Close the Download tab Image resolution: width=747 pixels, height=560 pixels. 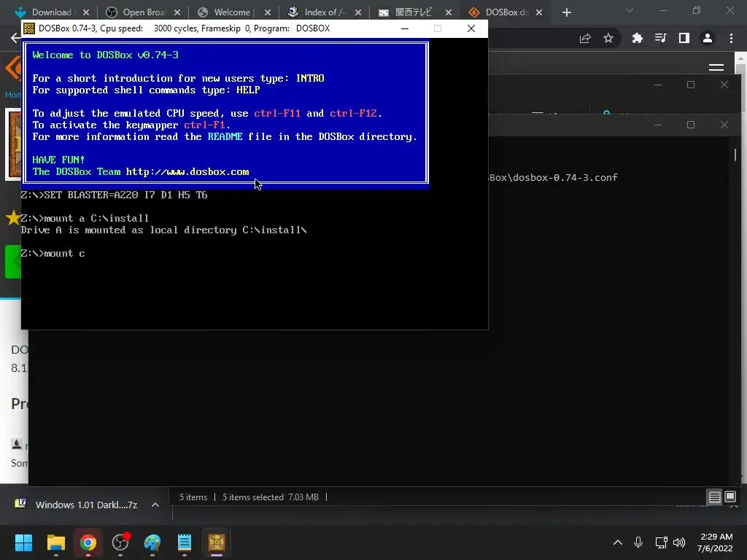pos(86,12)
